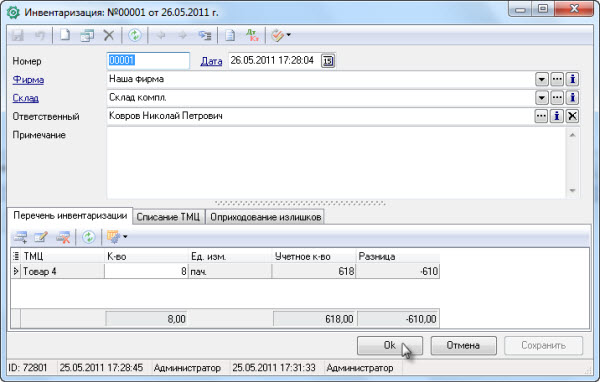Switch to the Оприходование излишков tab

coord(265,217)
